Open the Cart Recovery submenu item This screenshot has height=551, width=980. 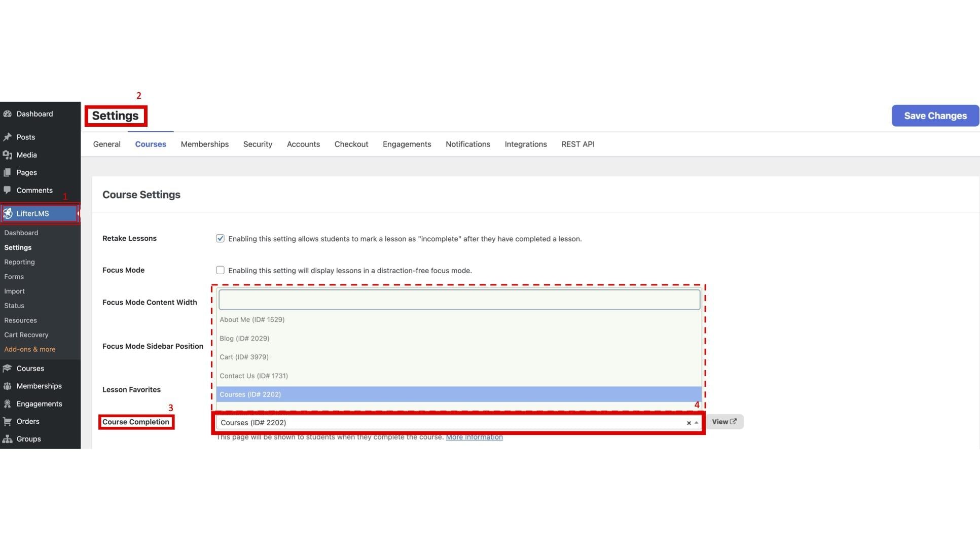[x=26, y=335]
